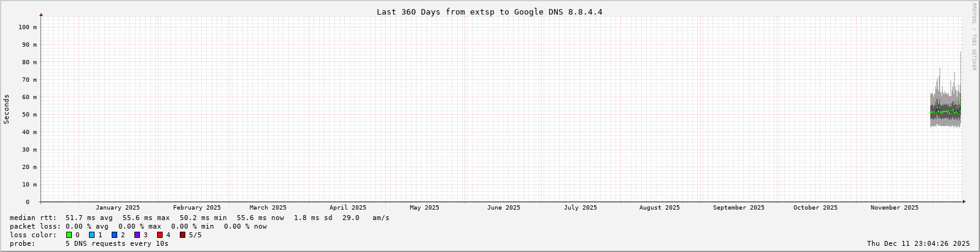
Task: Click the July 2025 axis label
Action: point(580,208)
